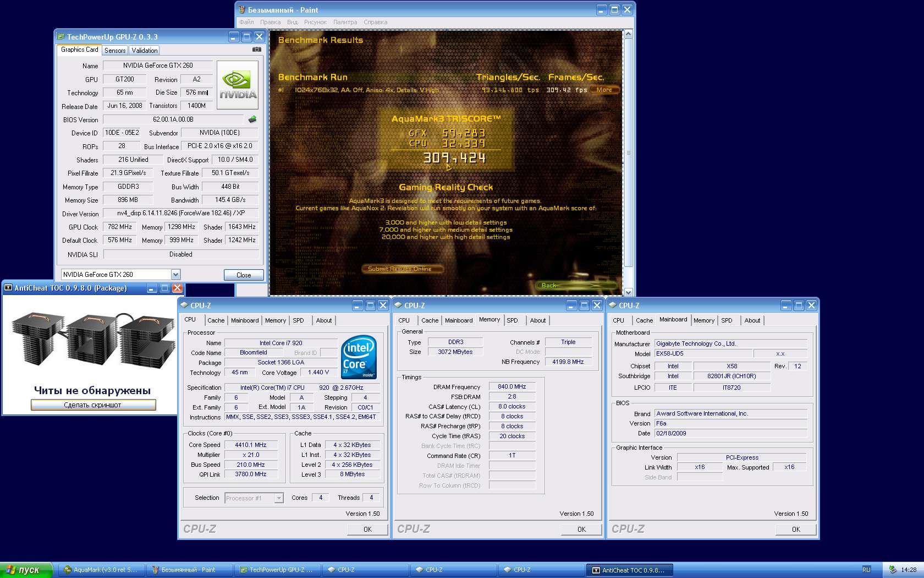Click the DRAM Frequency value 840.0 MHz

coord(512,386)
